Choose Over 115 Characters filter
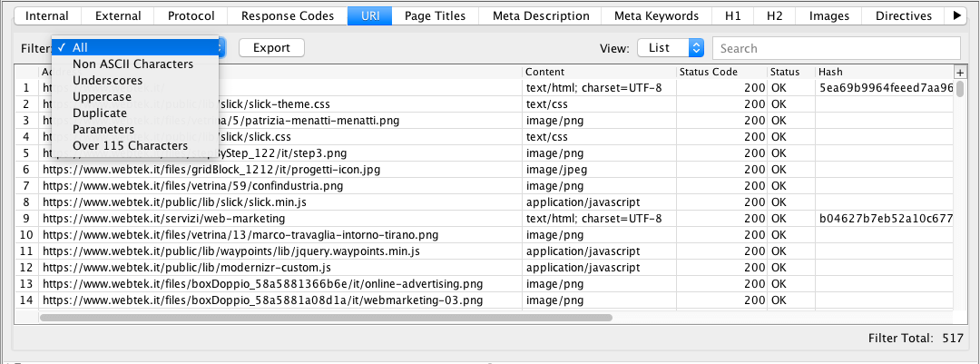This screenshot has width=980, height=364. pos(135,145)
